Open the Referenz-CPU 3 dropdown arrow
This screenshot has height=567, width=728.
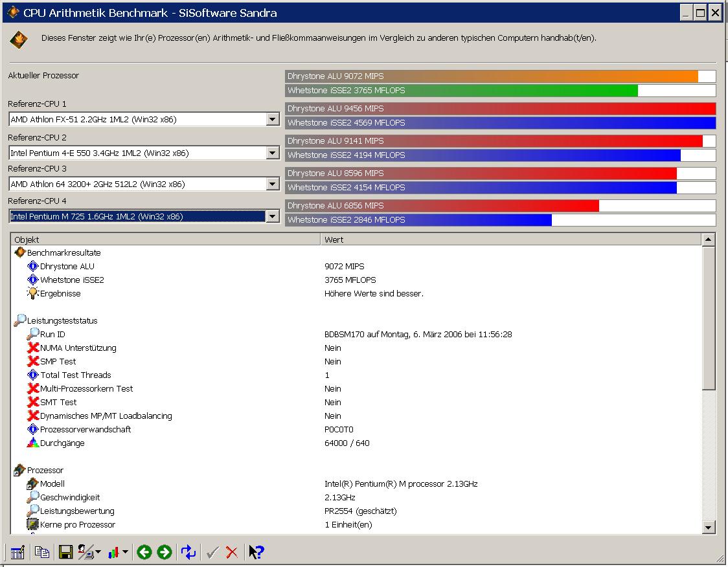coord(273,184)
